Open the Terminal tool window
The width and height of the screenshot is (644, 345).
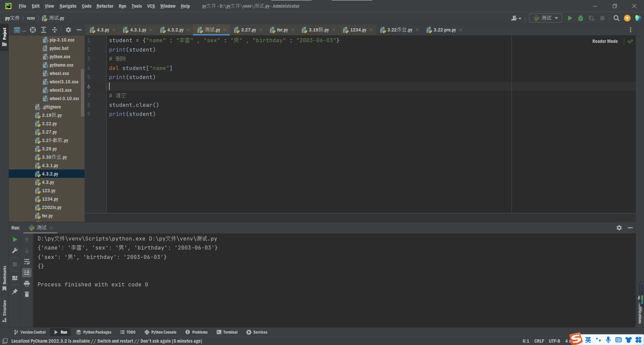pos(227,332)
